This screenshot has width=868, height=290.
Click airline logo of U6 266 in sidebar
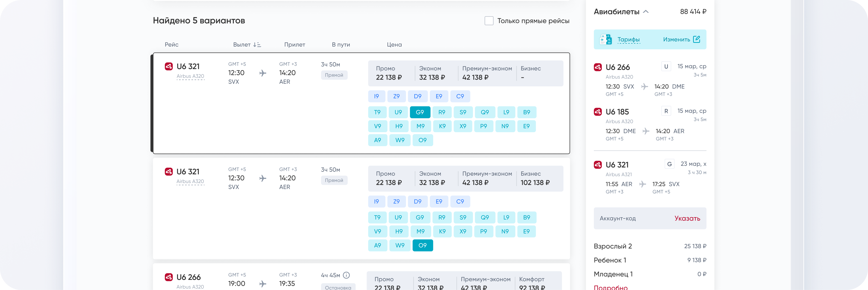tap(598, 67)
